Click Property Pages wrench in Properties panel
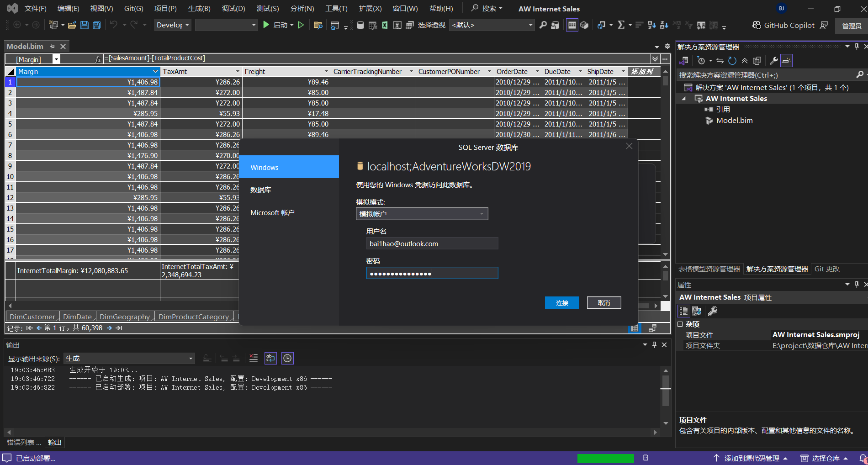 click(713, 311)
